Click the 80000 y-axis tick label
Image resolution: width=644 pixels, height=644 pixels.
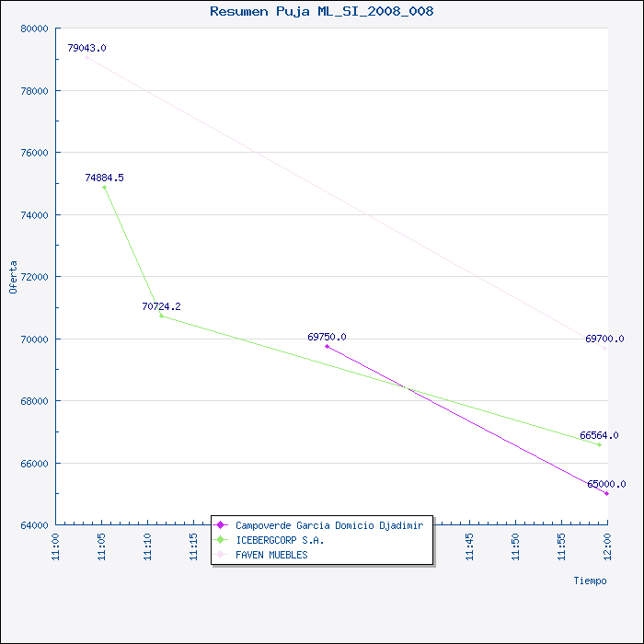tap(35, 29)
